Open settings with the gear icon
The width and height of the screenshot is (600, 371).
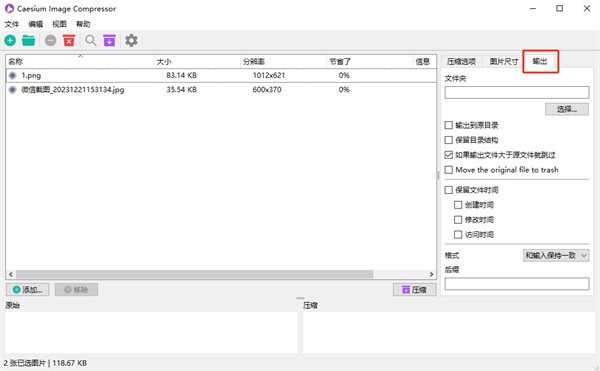131,40
